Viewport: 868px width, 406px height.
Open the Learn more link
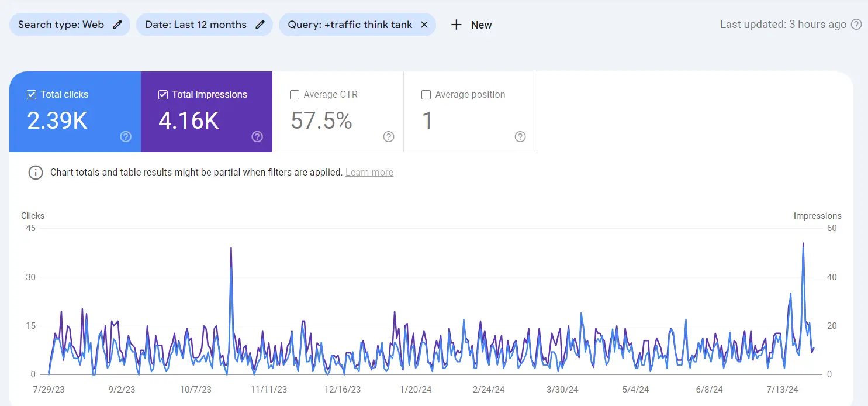pos(369,172)
